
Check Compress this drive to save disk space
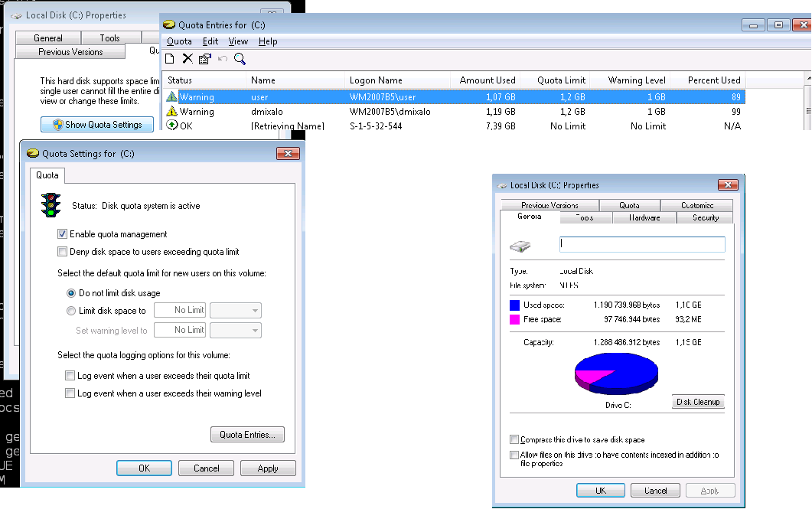[514, 439]
